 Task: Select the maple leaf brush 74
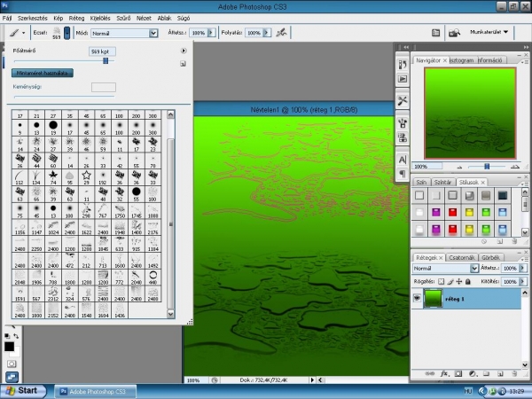(x=53, y=177)
